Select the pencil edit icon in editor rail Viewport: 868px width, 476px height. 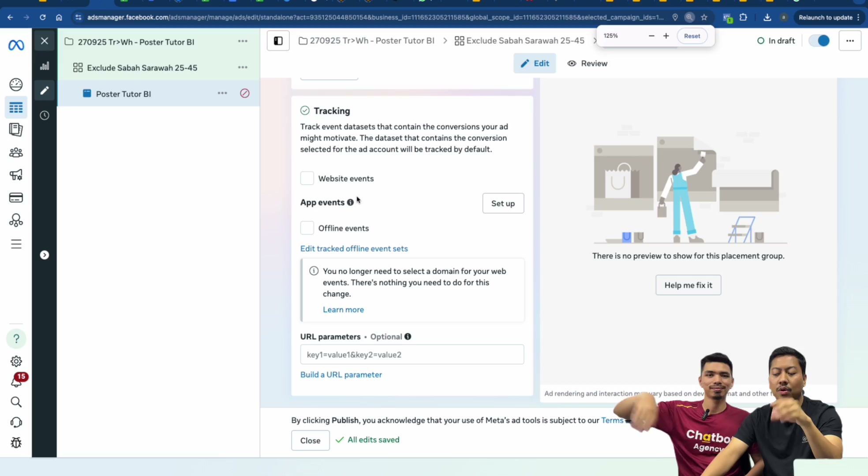pos(45,90)
